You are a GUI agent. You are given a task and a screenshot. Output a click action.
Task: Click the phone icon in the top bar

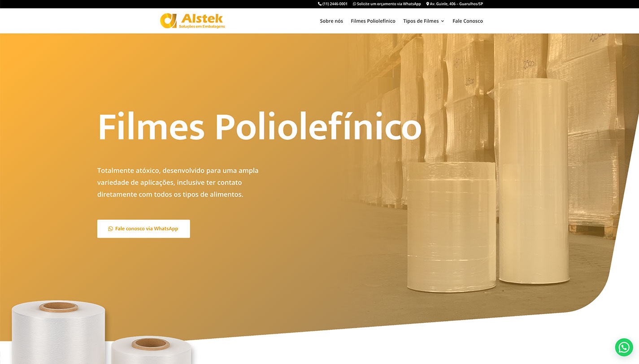tap(320, 4)
